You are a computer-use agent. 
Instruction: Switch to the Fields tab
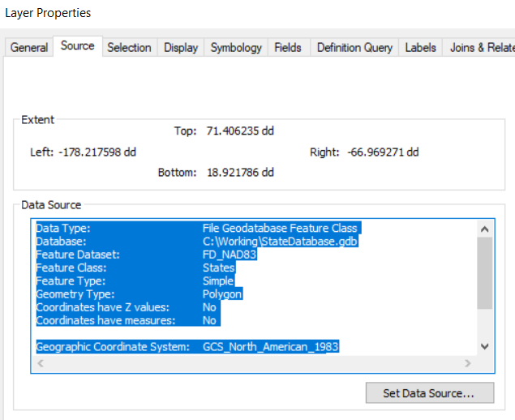click(x=288, y=48)
